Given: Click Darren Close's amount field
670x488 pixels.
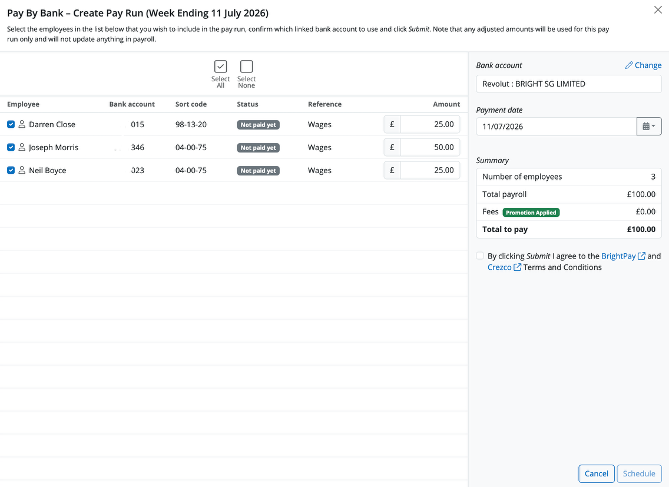Looking at the screenshot, I should (430, 124).
